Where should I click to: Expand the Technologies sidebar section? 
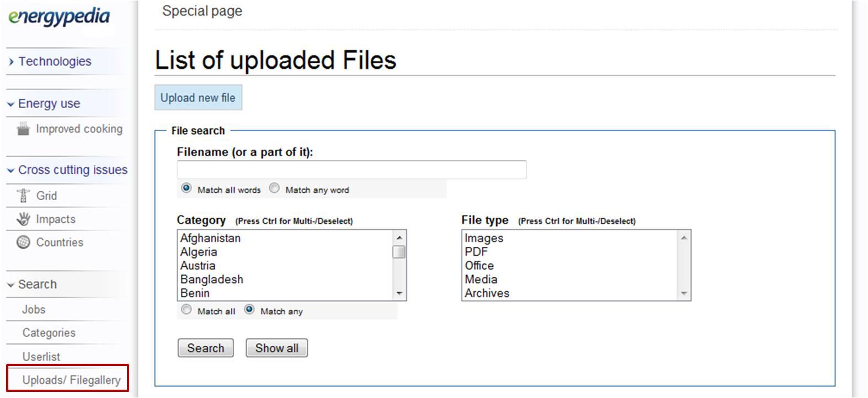coord(54,61)
